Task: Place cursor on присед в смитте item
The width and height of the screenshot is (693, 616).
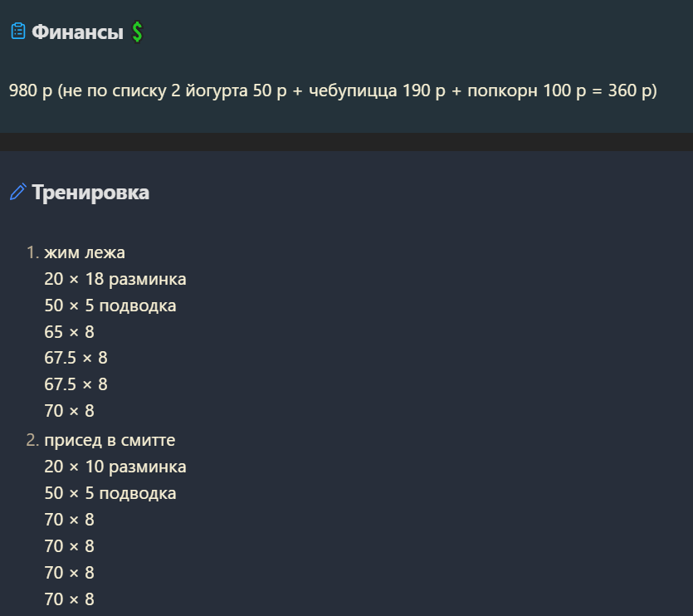Action: (x=110, y=440)
